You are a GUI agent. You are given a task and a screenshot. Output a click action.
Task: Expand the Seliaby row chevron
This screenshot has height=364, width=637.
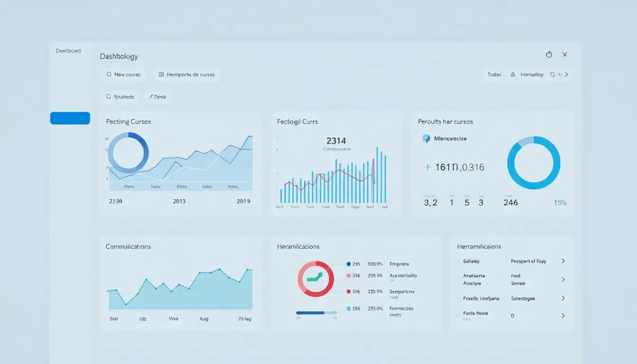563,261
